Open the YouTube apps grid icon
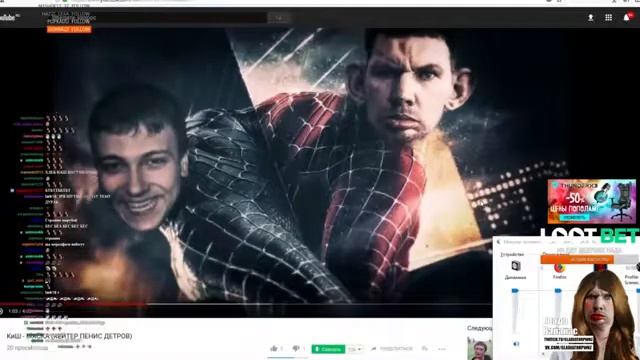 pos(608,18)
